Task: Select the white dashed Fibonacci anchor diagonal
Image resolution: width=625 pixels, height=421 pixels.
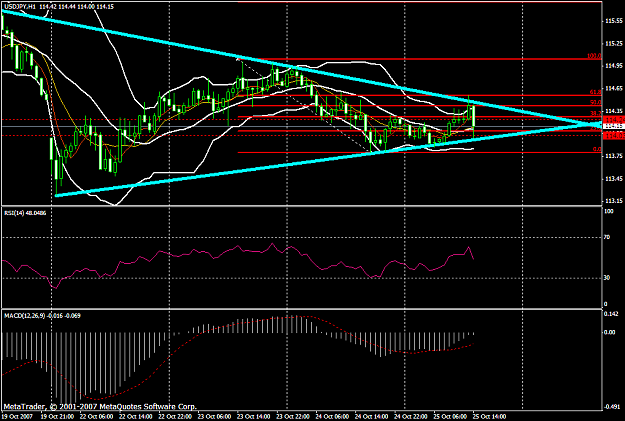Action: point(305,105)
